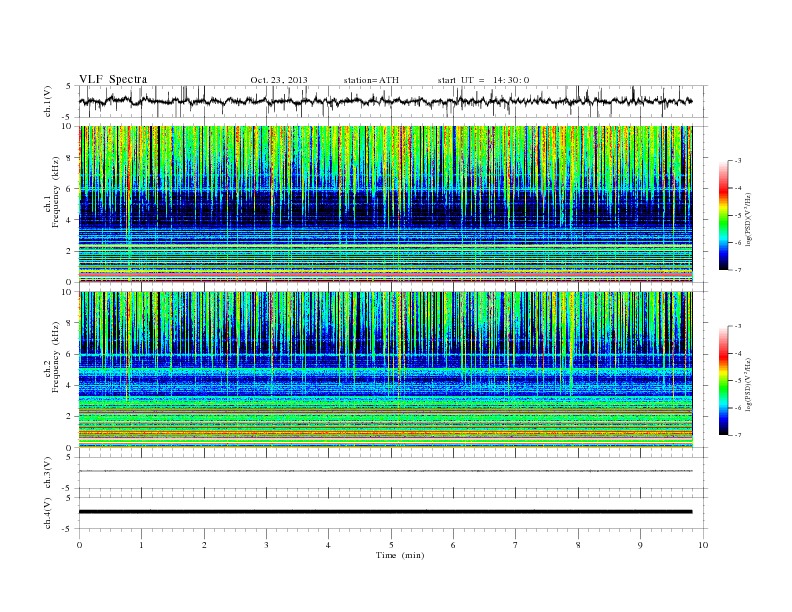The width and height of the screenshot is (792, 612).
Task: Click the thin ch.3 voltage trace
Action: (x=385, y=471)
